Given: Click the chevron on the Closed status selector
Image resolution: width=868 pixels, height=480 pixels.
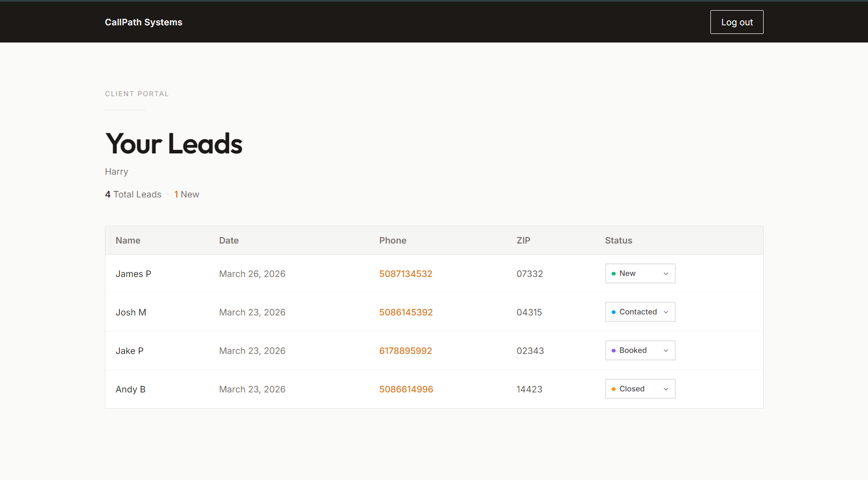Looking at the screenshot, I should (x=666, y=388).
